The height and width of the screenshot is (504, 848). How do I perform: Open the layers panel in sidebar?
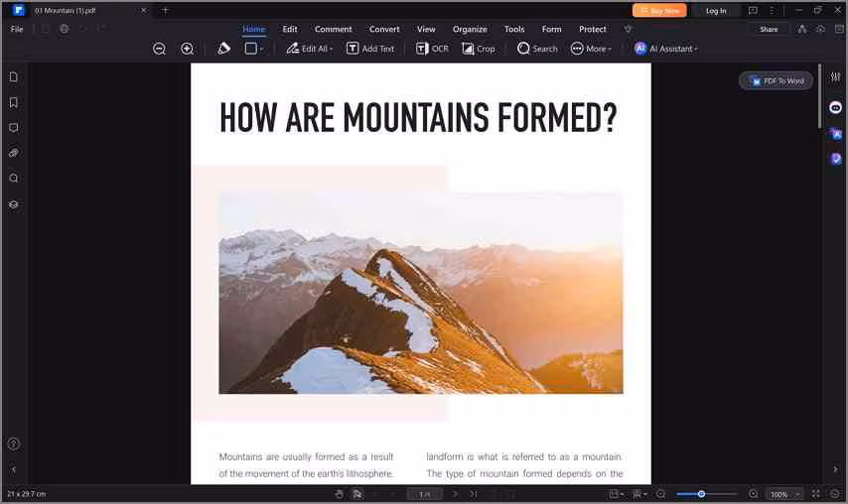click(x=14, y=204)
